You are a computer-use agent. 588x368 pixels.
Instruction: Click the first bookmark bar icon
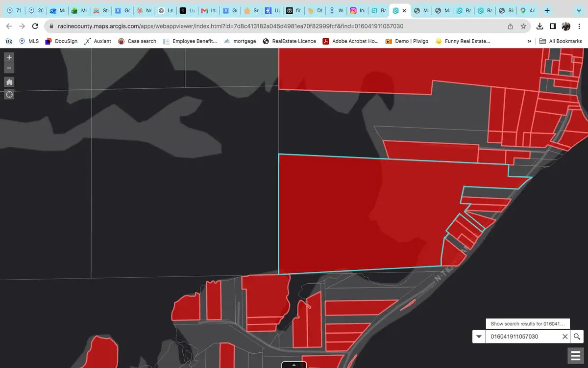click(8, 41)
